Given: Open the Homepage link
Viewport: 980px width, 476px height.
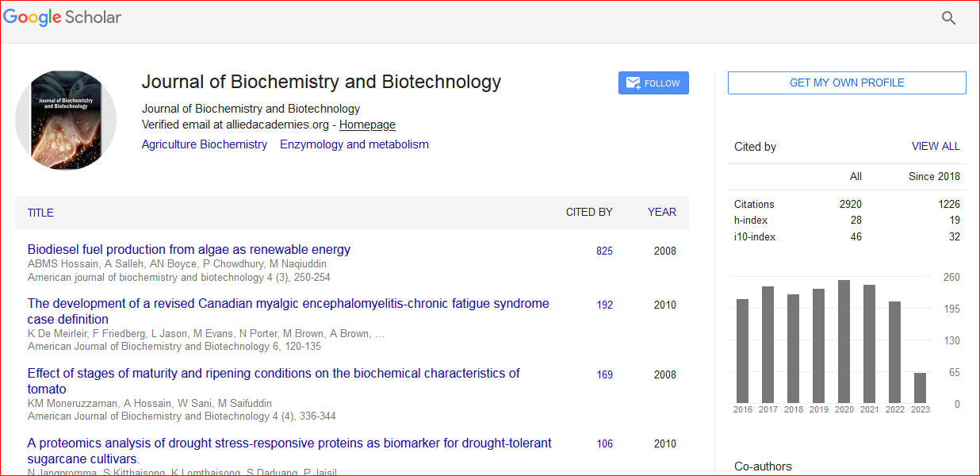Looking at the screenshot, I should tap(367, 125).
